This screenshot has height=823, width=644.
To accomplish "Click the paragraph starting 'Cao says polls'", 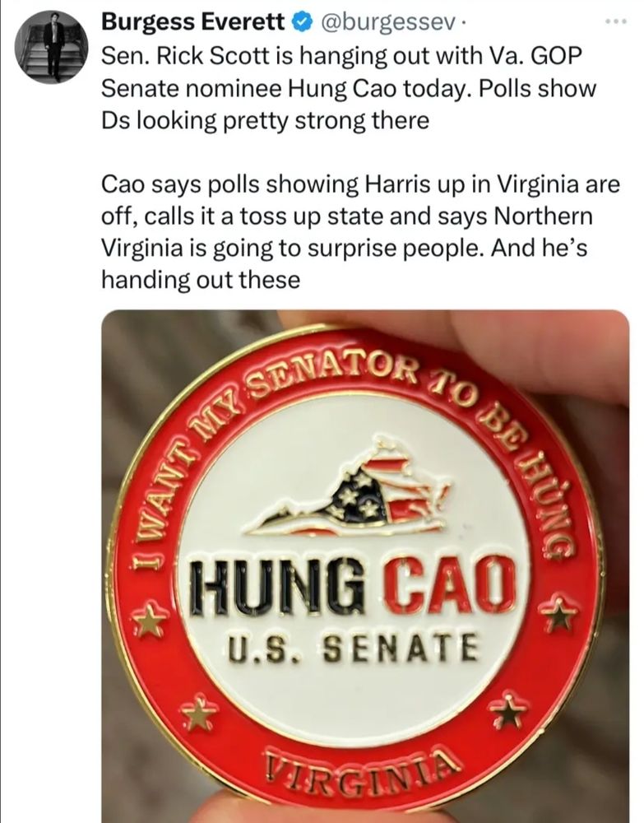I will pyautogui.click(x=360, y=231).
